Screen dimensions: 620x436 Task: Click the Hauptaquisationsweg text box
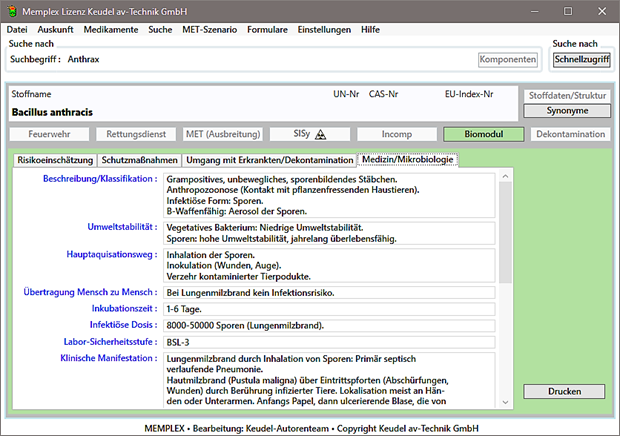click(x=329, y=265)
